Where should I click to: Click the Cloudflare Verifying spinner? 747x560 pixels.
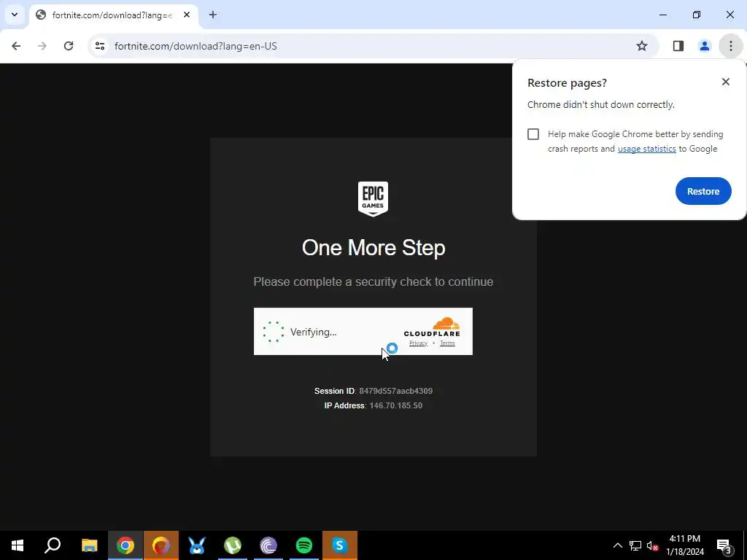(274, 332)
